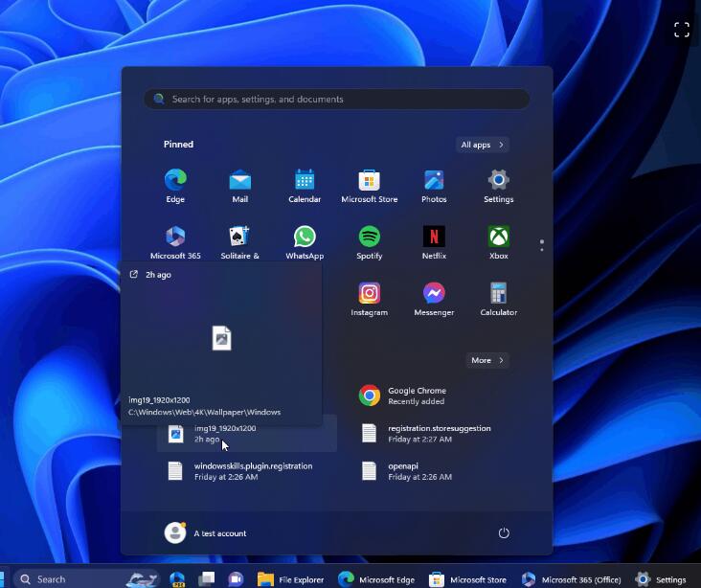Open Microsoft Store on the taskbar
701x588 pixels.
[x=467, y=579]
